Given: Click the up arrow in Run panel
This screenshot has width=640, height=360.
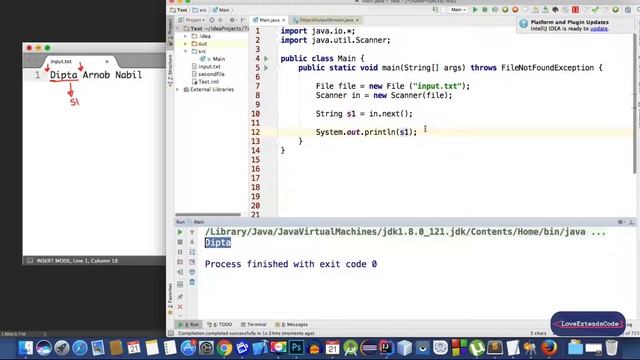Looking at the screenshot, I should pyautogui.click(x=192, y=232).
